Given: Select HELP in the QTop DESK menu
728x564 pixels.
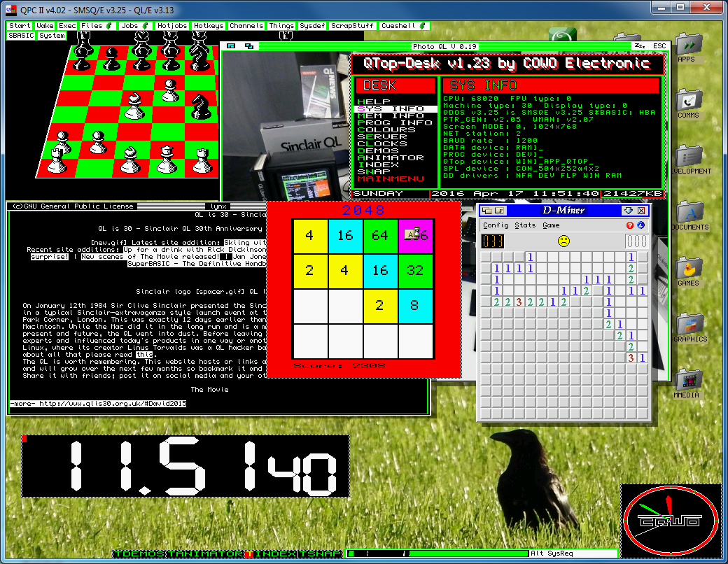Looking at the screenshot, I should [x=373, y=101].
